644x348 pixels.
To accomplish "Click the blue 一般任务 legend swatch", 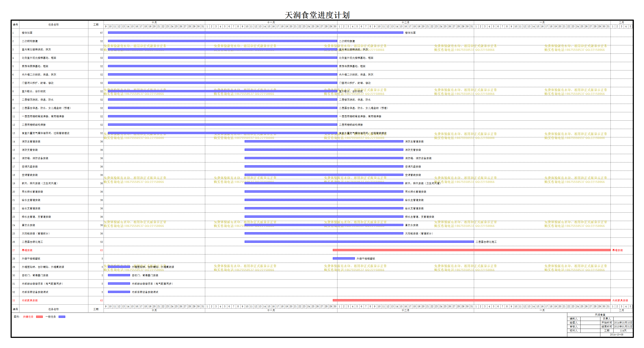I will [62, 317].
